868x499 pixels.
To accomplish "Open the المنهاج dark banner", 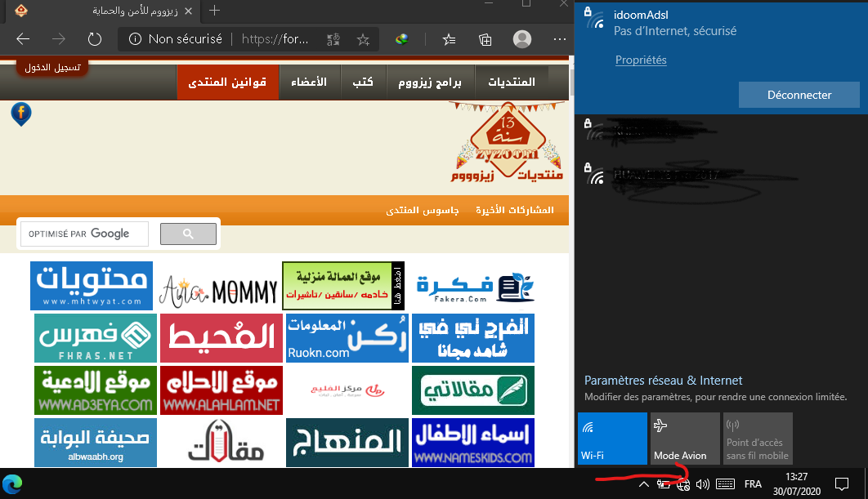I will coord(347,443).
